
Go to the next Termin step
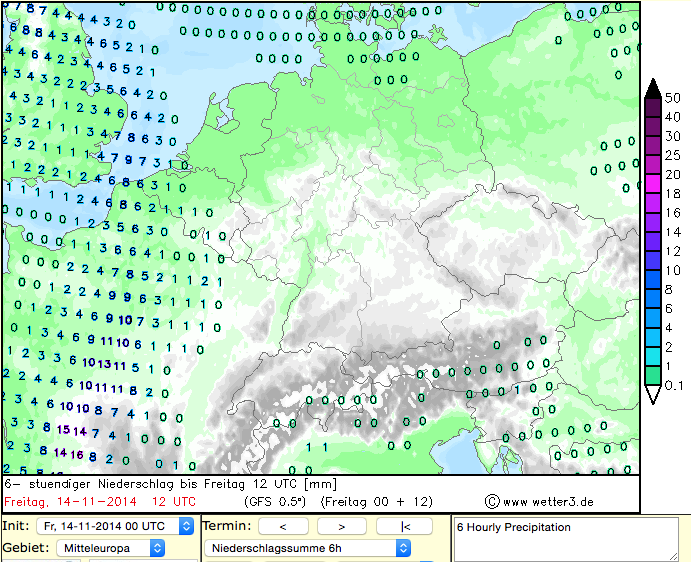(342, 526)
